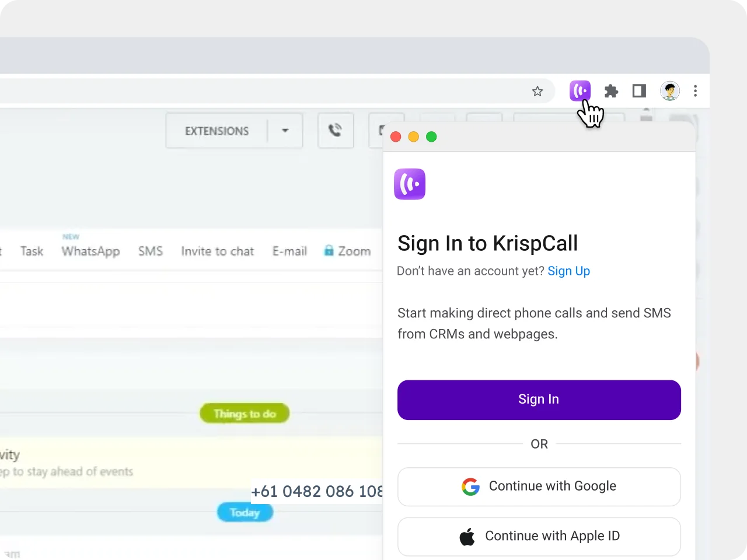Image resolution: width=747 pixels, height=560 pixels.
Task: Click the Things to do badge
Action: (x=245, y=414)
